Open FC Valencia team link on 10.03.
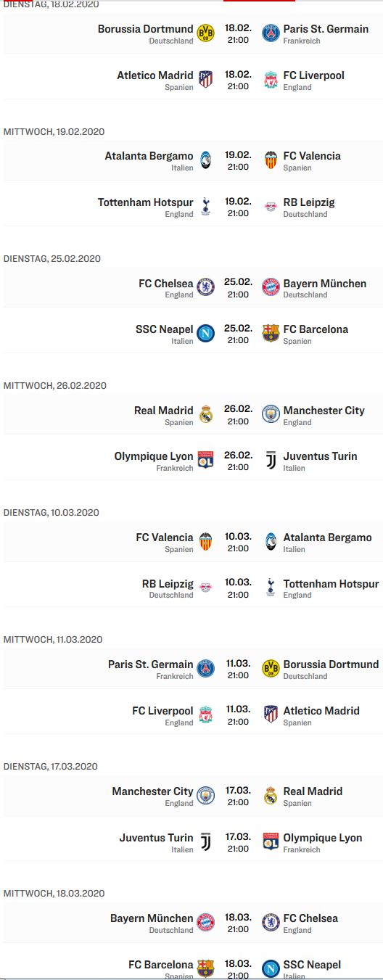This screenshot has height=980, width=383. pos(165,538)
